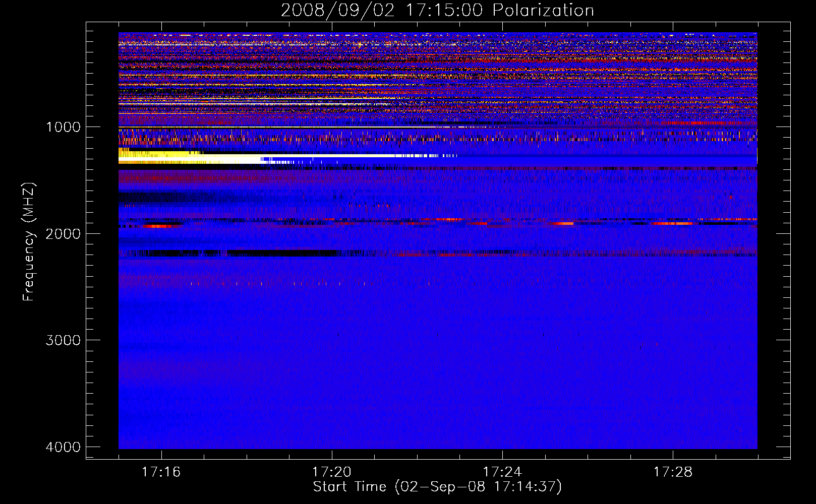Image resolution: width=816 pixels, height=504 pixels.
Task: Select the 2000 frequency tick label
Action: pyautogui.click(x=63, y=234)
